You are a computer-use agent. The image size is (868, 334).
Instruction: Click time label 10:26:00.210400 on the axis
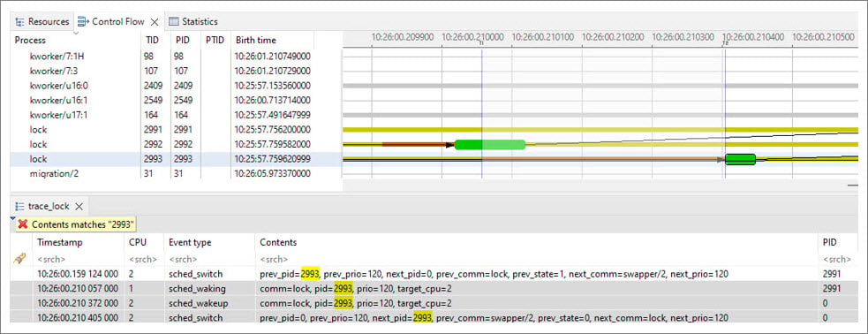click(x=753, y=38)
